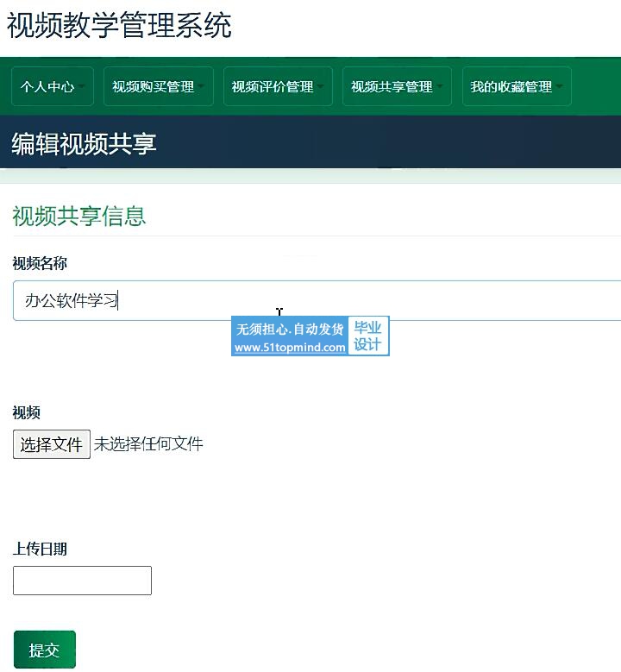Open the 我的收藏管理 dropdown menu
Screen dimensions: 621x672
[517, 86]
